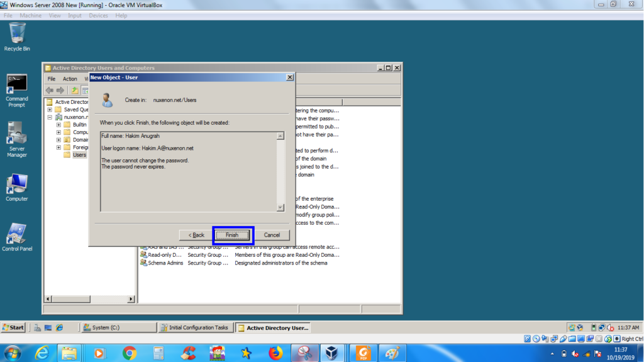Image resolution: width=644 pixels, height=362 pixels.
Task: Collapse the nuxenon.net domain node
Action: point(50,117)
